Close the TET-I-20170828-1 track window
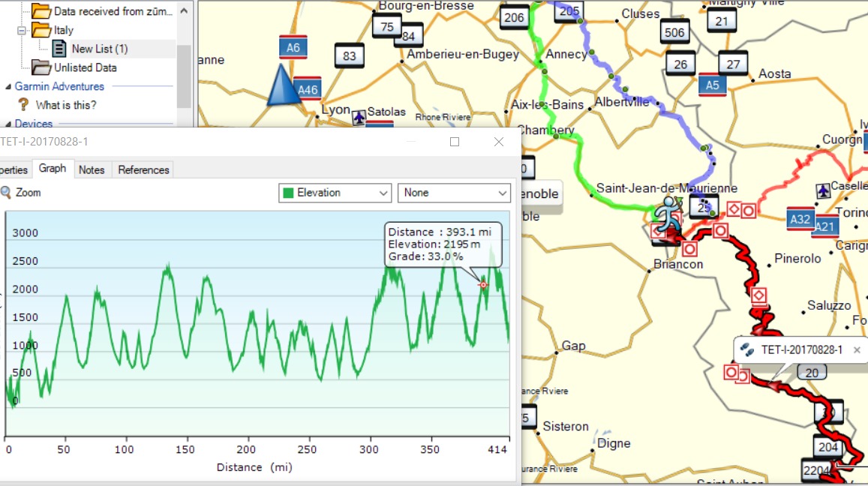 coord(499,142)
